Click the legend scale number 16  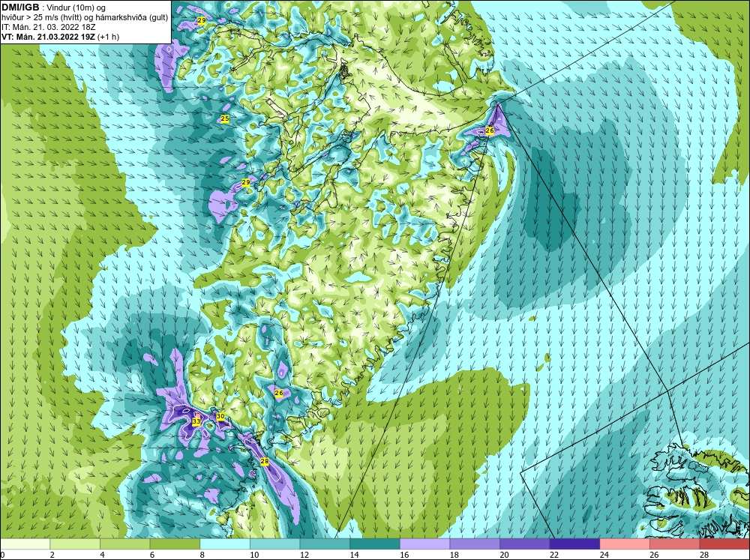pos(404,555)
